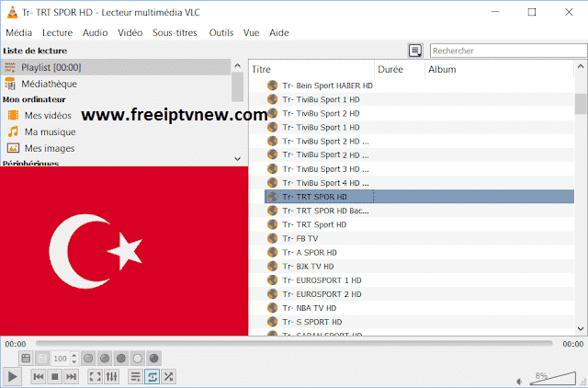Click the sidebar vertical scrollbar thumb
This screenshot has width=588, height=388.
pyautogui.click(x=237, y=86)
